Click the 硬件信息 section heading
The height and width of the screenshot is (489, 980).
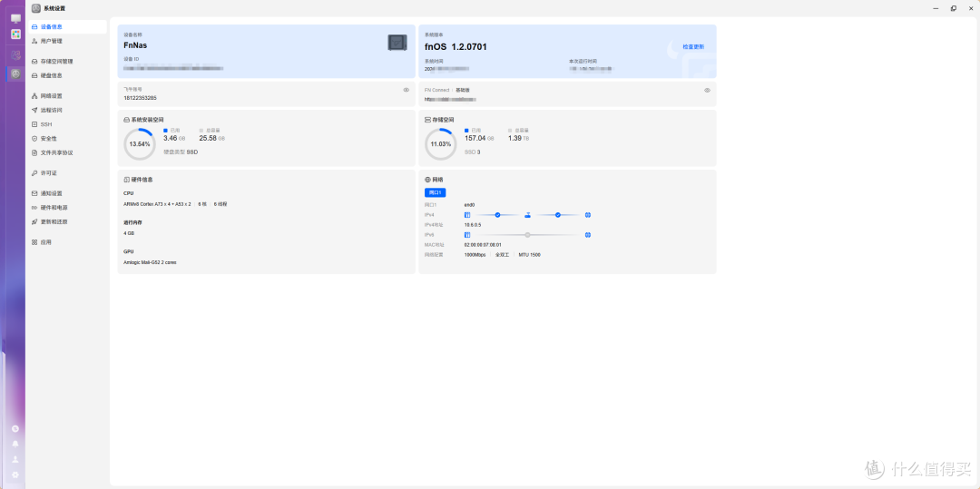click(142, 180)
